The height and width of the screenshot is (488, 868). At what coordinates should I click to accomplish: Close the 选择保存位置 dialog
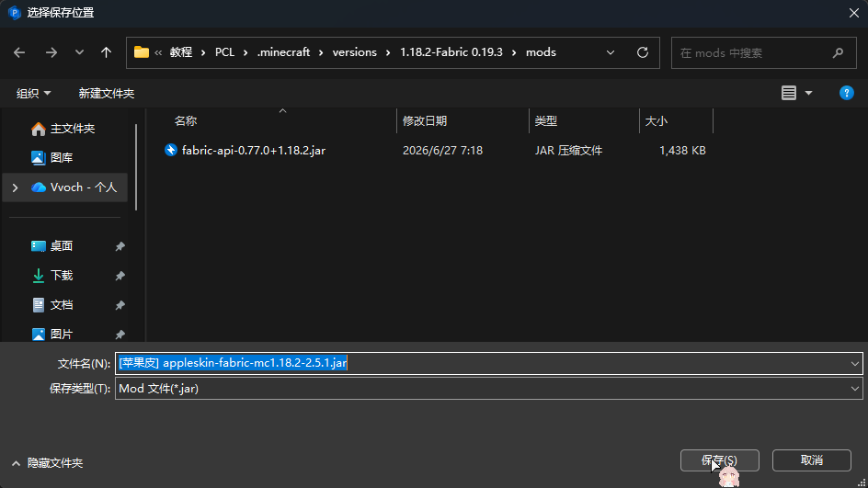point(853,13)
